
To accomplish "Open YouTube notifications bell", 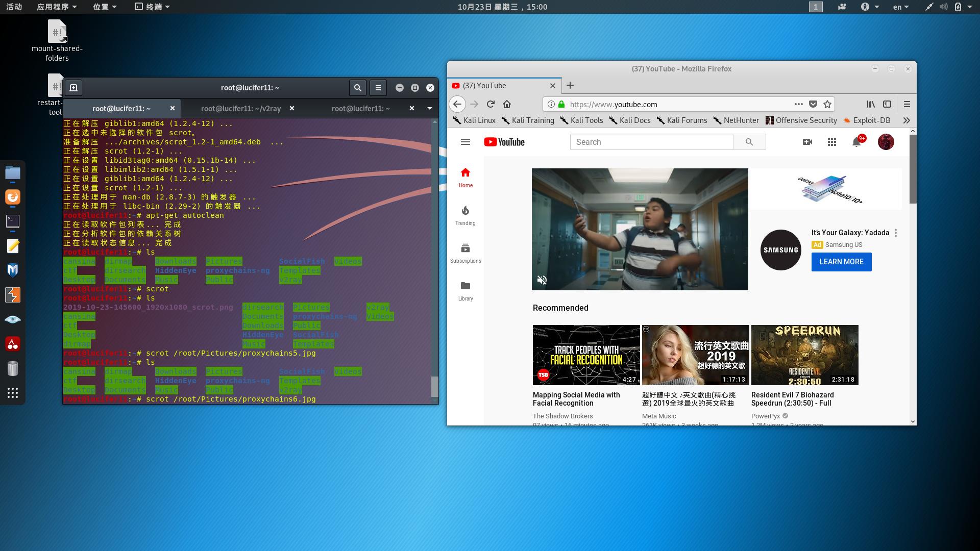I will click(x=856, y=142).
